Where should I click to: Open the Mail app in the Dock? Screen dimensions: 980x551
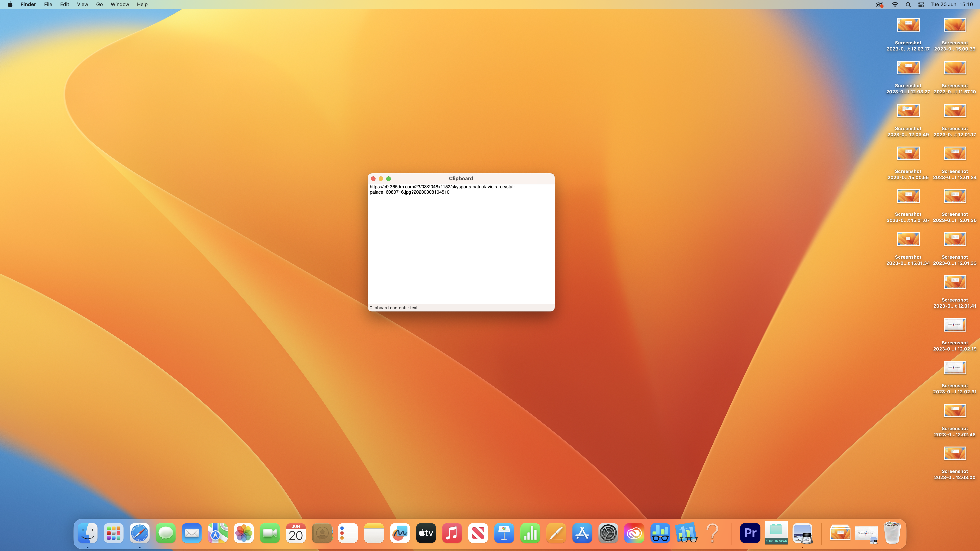click(x=191, y=533)
